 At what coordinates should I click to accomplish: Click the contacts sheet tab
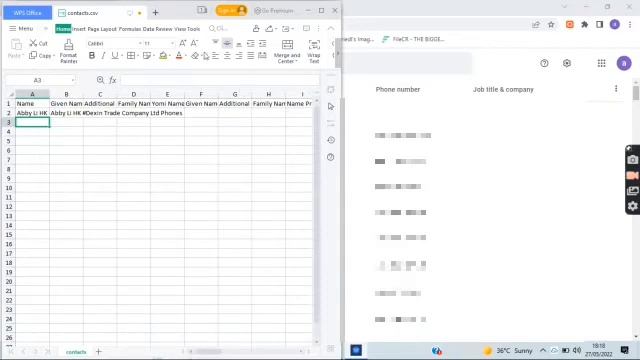[x=76, y=352]
